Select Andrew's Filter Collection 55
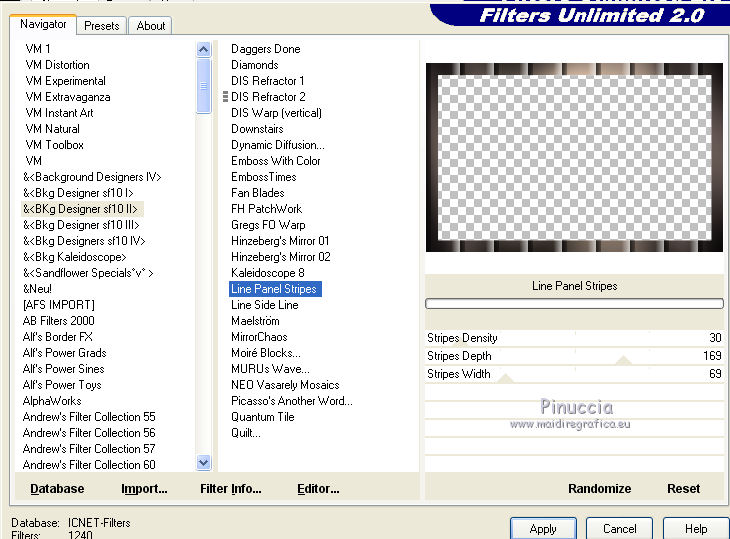Screen dimensions: 730x539 click(x=89, y=417)
